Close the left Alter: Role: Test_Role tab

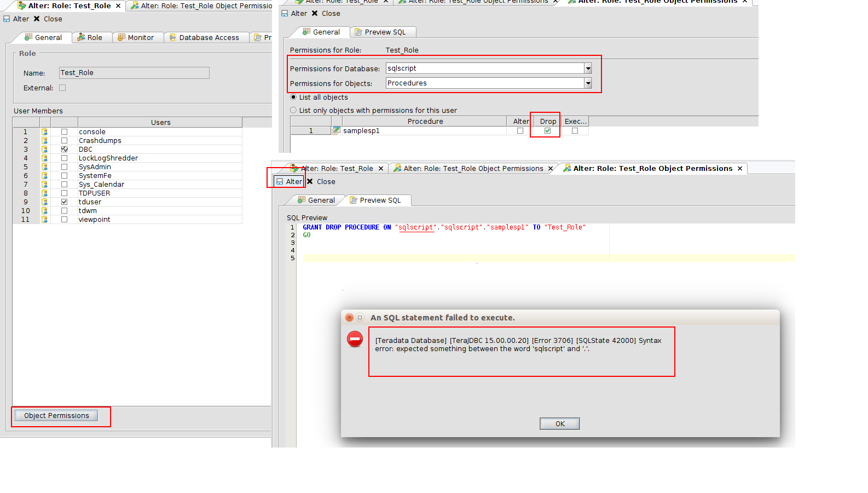pyautogui.click(x=118, y=6)
